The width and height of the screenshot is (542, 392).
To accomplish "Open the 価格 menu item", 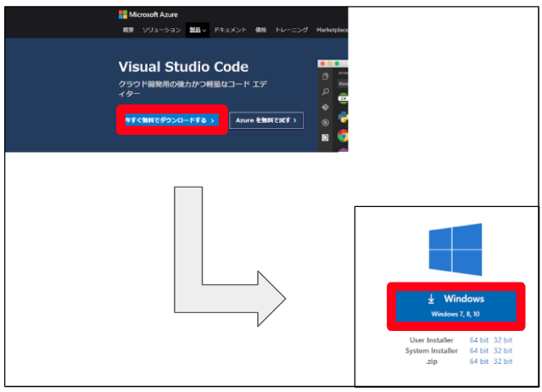I will tap(260, 30).
